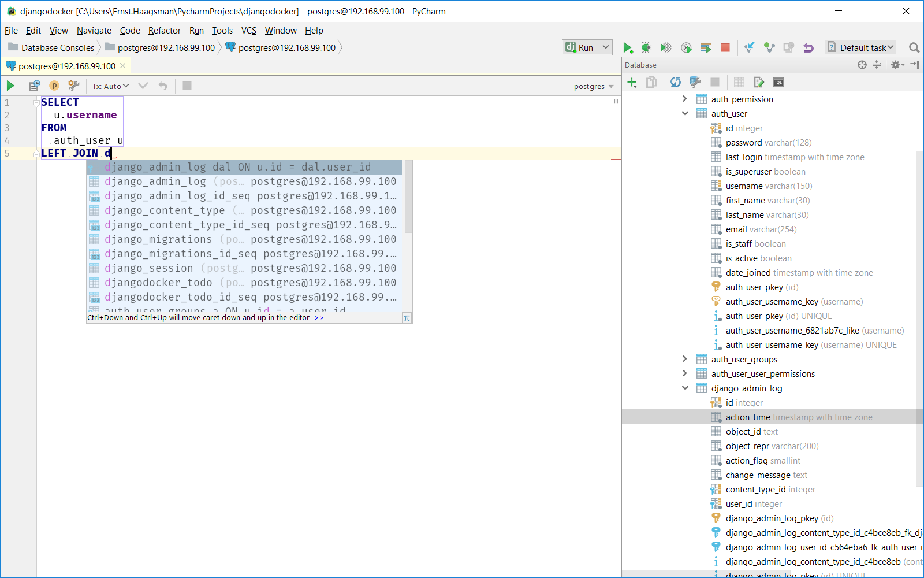924x578 pixels.
Task: Open data source properties wrench icon
Action: (x=695, y=82)
